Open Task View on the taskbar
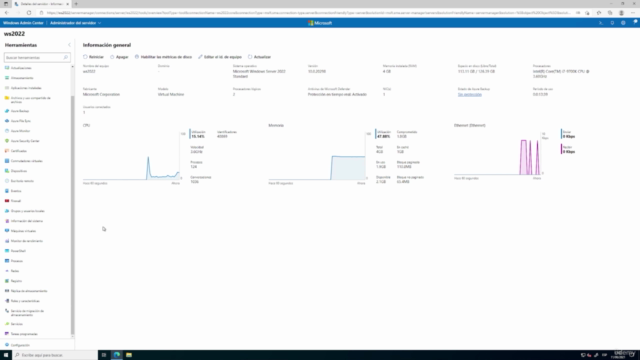 104,355
